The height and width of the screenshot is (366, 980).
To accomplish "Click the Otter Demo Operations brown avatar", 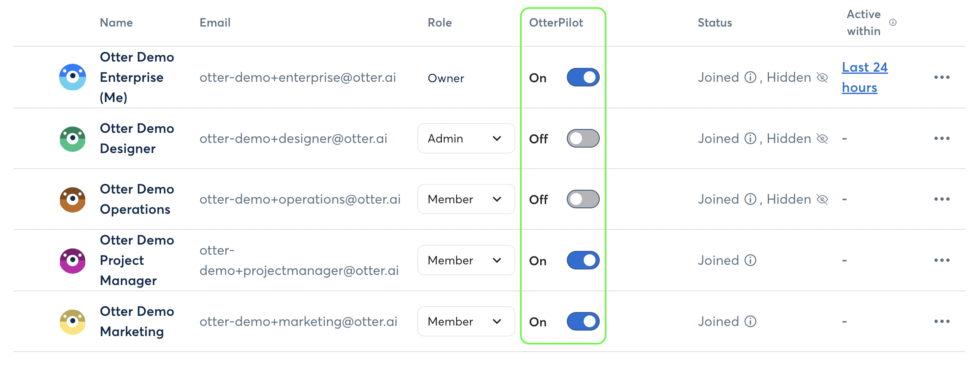I will coord(72,199).
